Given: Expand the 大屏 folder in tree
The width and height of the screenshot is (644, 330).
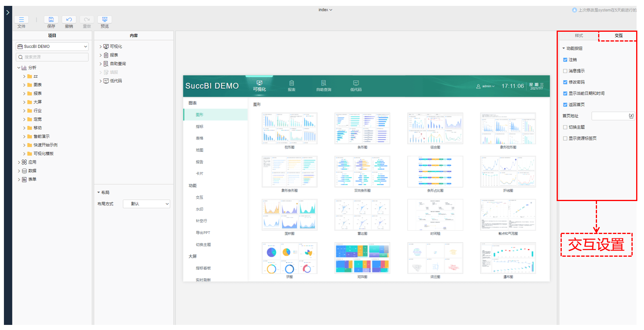Looking at the screenshot, I should click(24, 102).
